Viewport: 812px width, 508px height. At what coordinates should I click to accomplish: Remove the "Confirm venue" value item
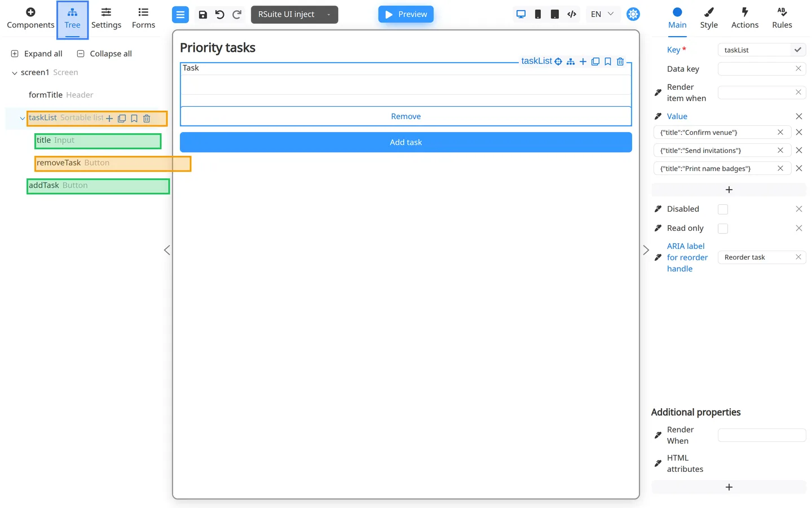[x=799, y=132]
